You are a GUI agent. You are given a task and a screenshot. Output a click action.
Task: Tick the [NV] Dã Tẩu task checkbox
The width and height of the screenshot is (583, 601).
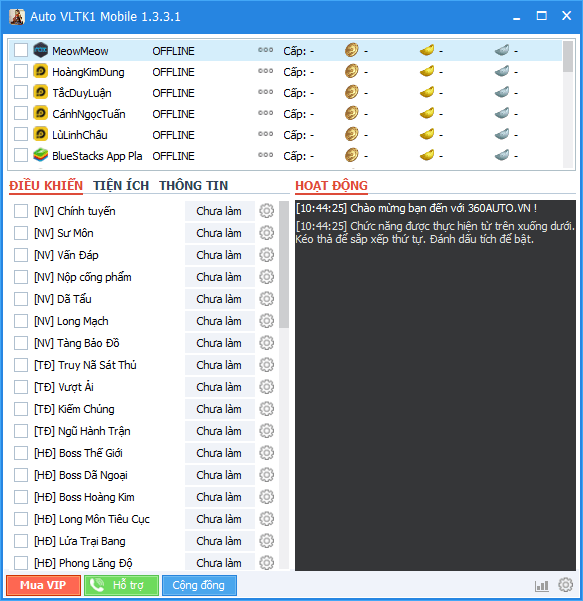21,299
